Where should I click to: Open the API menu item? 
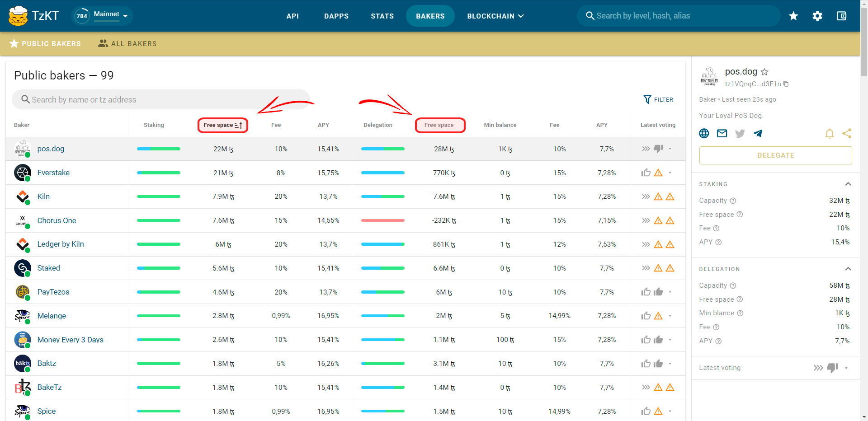coord(292,16)
